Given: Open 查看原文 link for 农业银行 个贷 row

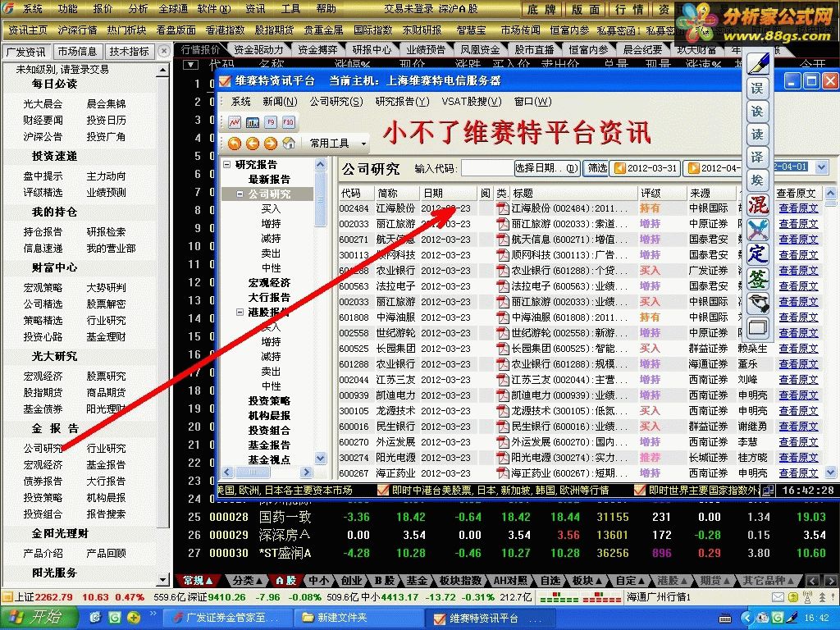Looking at the screenshot, I should coord(798,271).
